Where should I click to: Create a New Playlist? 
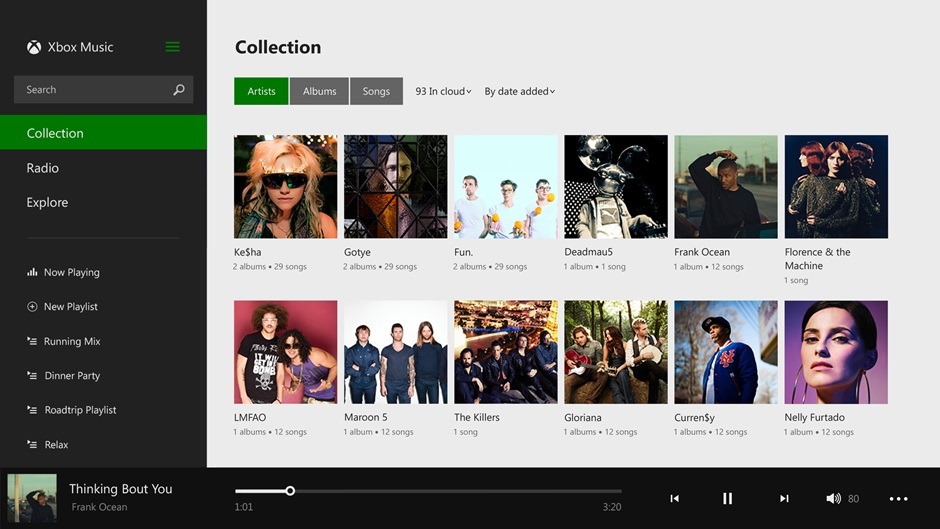[70, 307]
